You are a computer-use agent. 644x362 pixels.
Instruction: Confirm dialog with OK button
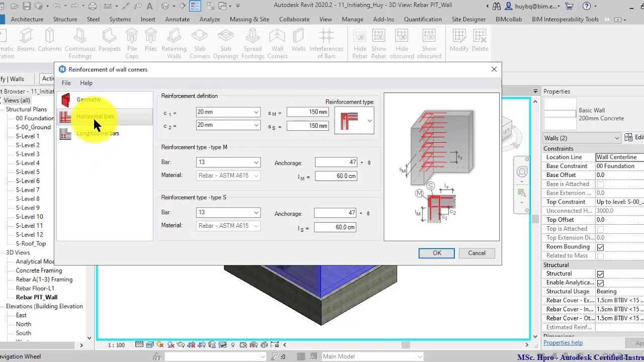tap(437, 253)
